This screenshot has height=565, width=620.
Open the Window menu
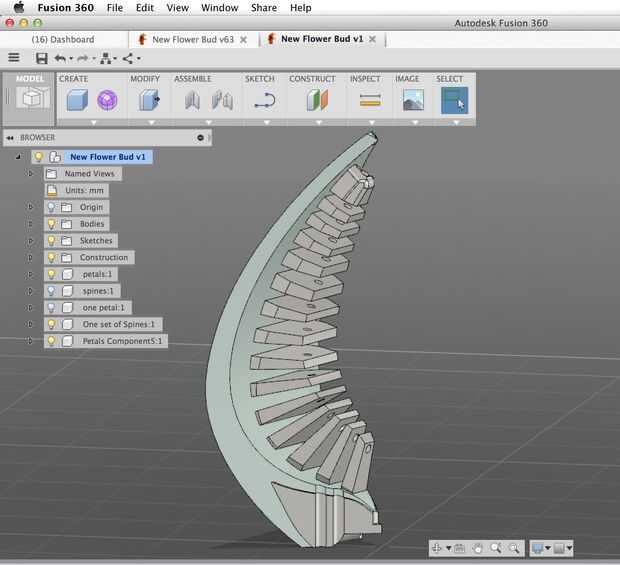click(x=219, y=8)
